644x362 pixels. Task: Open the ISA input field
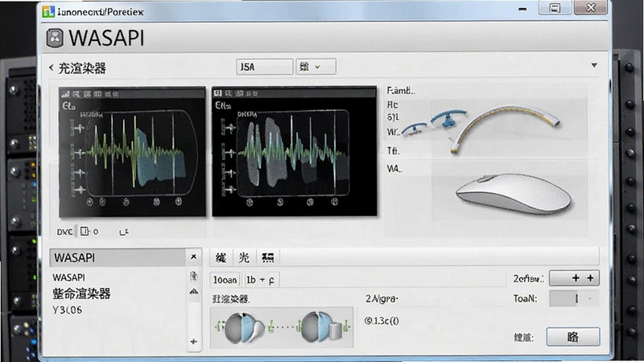click(265, 67)
